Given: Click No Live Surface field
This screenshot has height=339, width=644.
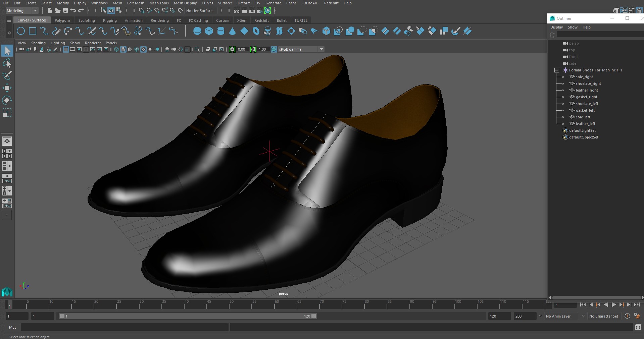Looking at the screenshot, I should click(x=201, y=11).
